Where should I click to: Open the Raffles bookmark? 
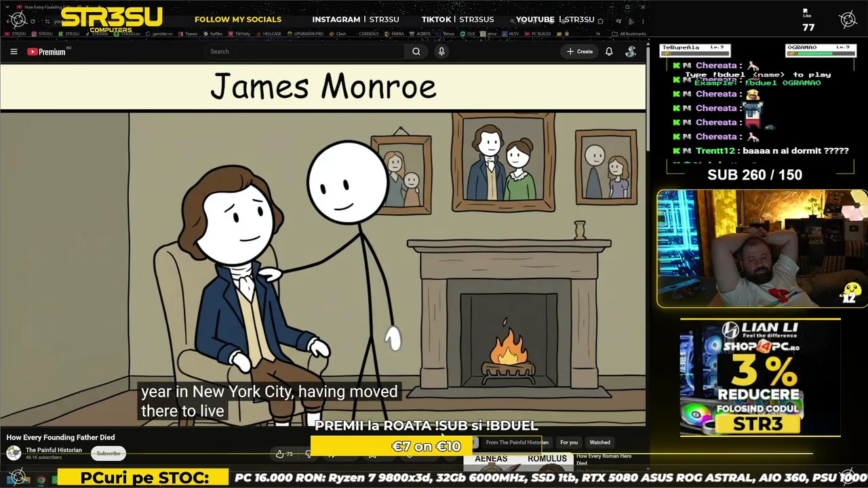tap(214, 33)
